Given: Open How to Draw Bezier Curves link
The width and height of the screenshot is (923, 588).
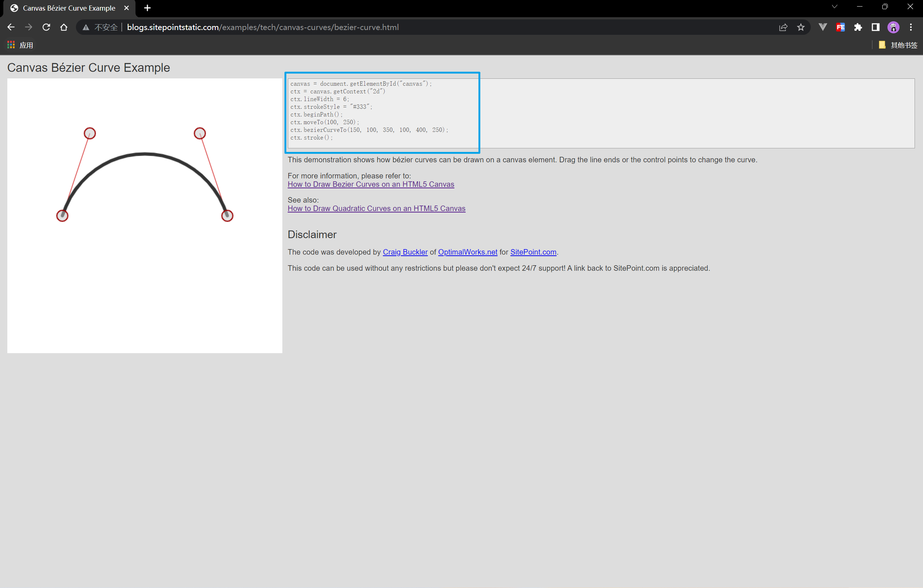Looking at the screenshot, I should pos(371,184).
